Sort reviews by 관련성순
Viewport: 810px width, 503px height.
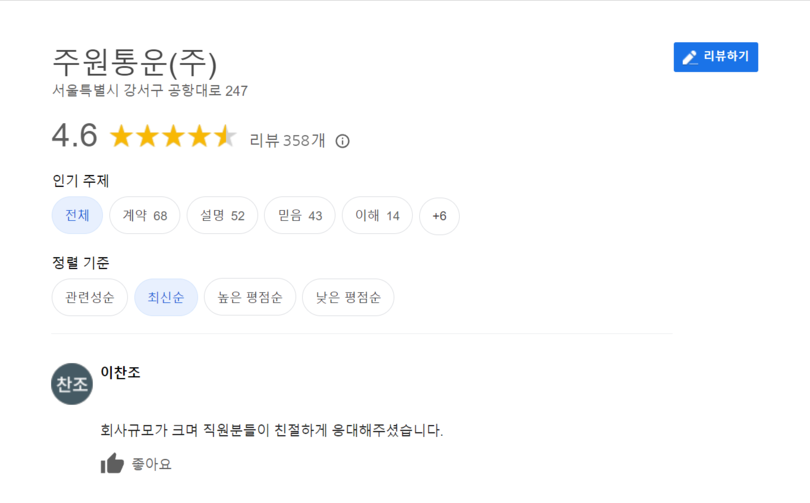pyautogui.click(x=89, y=297)
